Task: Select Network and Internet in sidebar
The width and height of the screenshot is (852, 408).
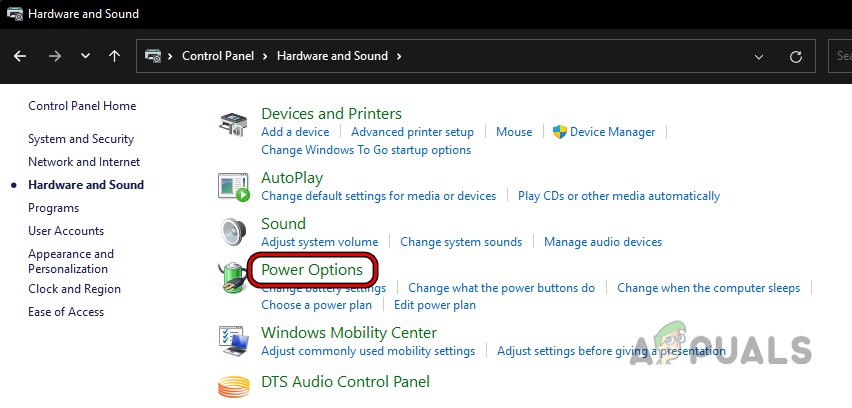Action: tap(84, 162)
